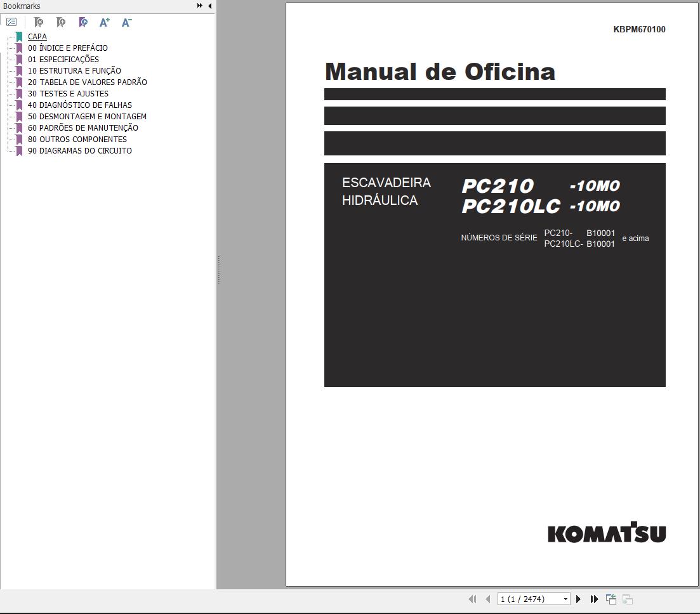Screen dimensions: 700x614
Task: Click the bookmark ribbon icon beside 90 DIAGRAMAS DO CIRCUITO
Action: click(x=19, y=151)
